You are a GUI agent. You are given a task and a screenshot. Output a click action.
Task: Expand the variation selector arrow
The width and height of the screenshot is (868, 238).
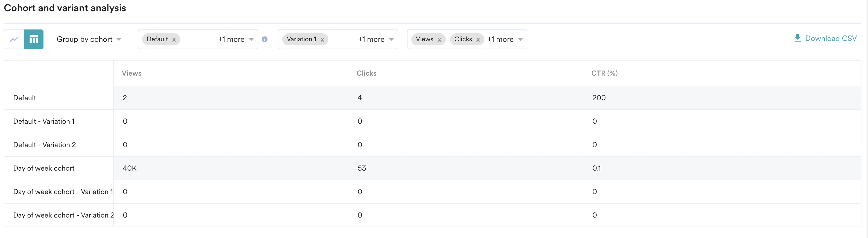pos(391,39)
